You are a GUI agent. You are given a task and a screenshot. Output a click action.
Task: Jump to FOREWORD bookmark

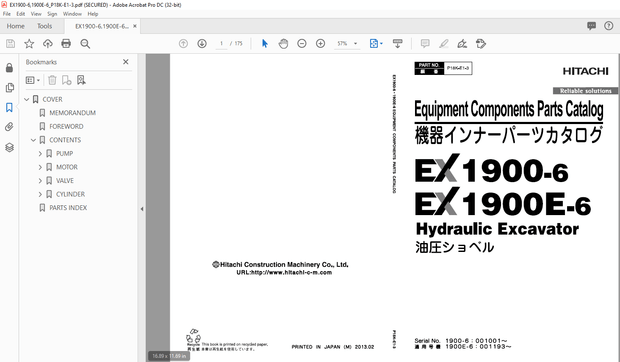click(x=66, y=126)
